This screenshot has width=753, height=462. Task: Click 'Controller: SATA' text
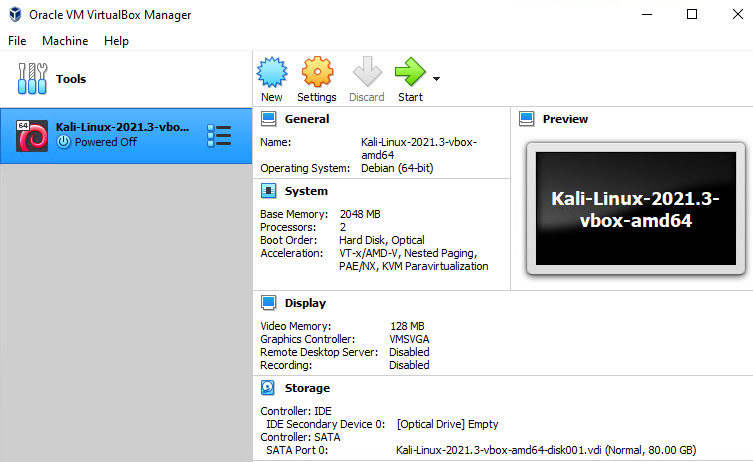pos(300,437)
